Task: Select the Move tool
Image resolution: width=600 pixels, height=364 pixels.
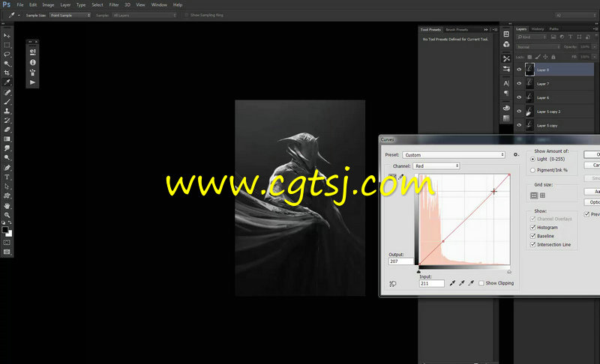Action: (7, 35)
